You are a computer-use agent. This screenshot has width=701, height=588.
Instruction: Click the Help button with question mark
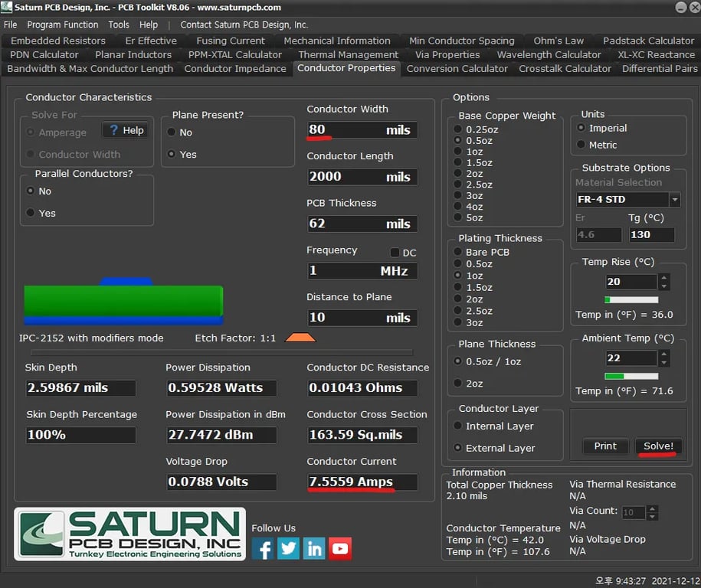click(x=124, y=130)
